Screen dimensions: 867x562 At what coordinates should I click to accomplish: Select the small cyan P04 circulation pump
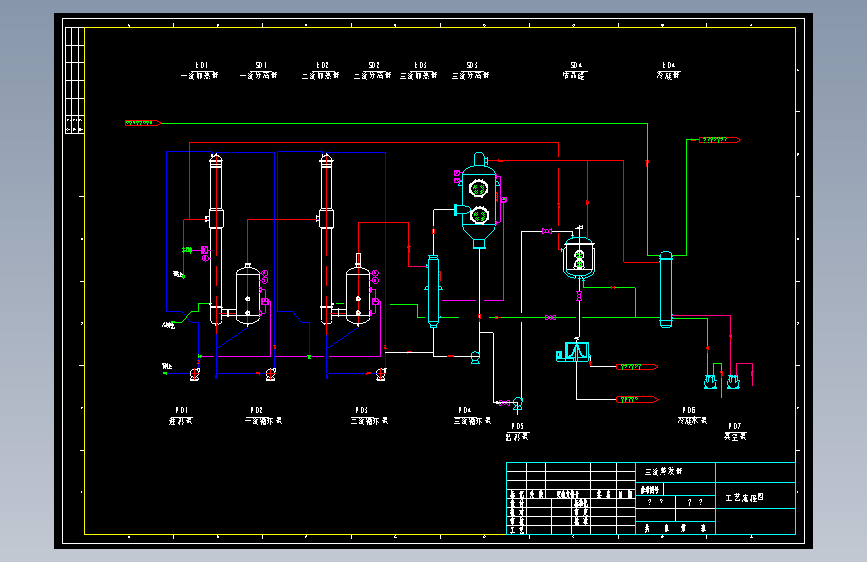click(x=475, y=357)
